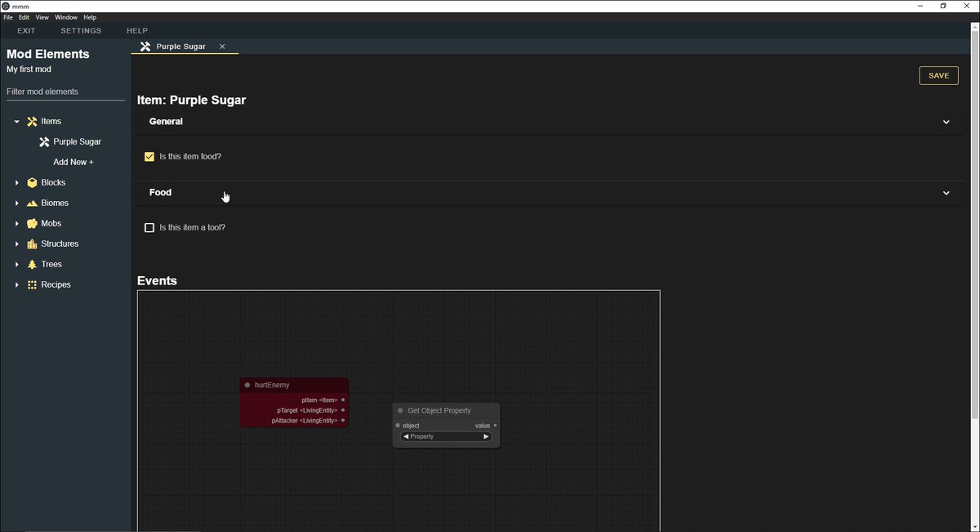Click the pItem output socket on hurtEnemy node
The image size is (980, 532).
point(343,400)
